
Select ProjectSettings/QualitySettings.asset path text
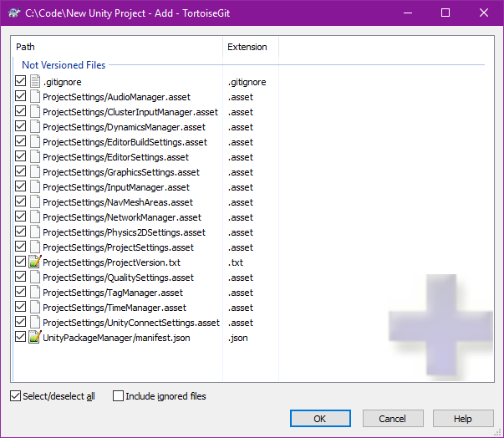(x=119, y=278)
